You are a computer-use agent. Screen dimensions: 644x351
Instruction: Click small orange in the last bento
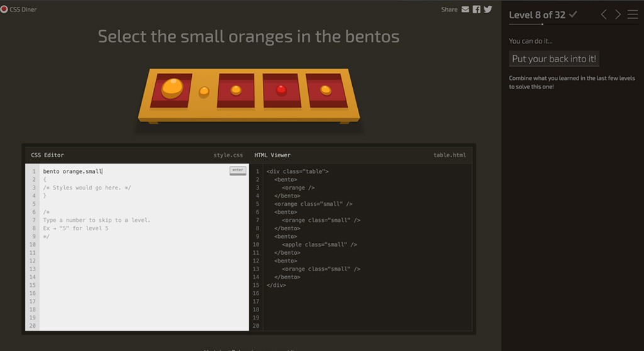point(325,90)
